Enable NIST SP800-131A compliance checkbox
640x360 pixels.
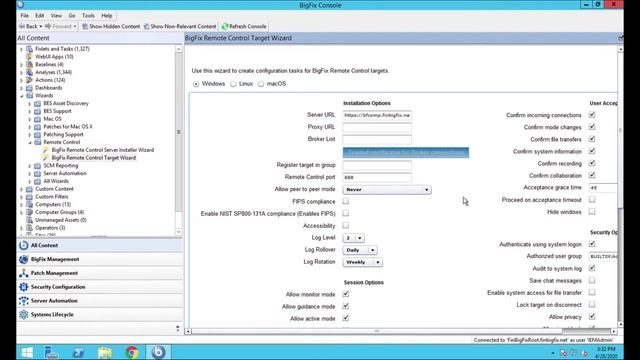346,213
